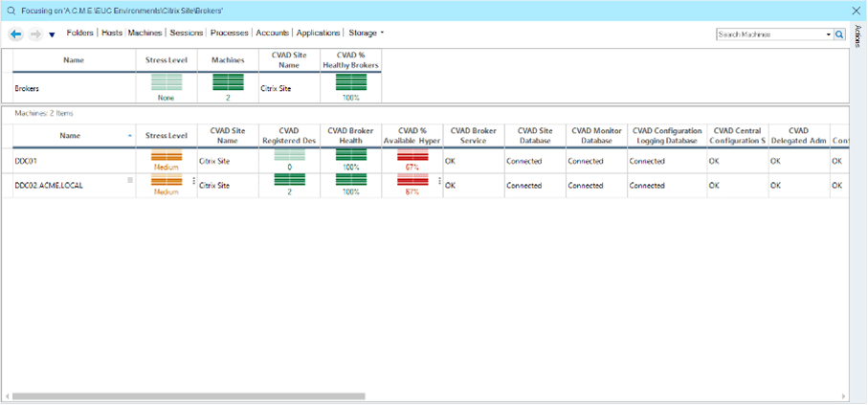Sort by CVAD % Available Hyper column
The image size is (868, 405).
click(412, 136)
